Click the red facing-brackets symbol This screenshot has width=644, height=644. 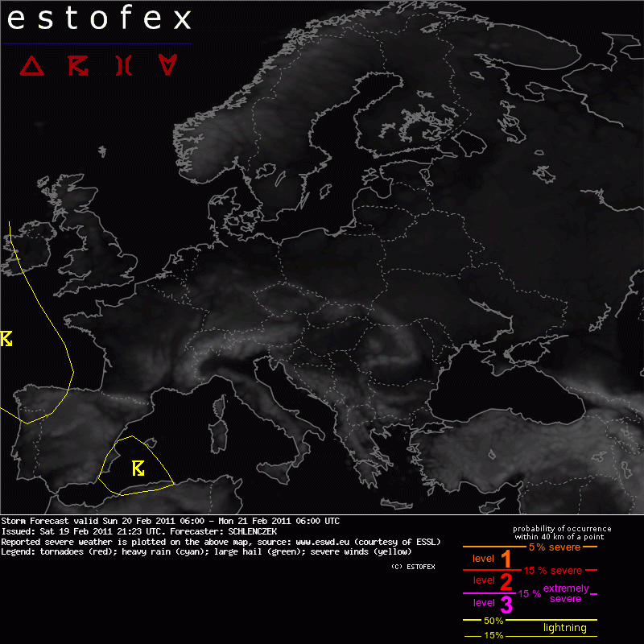[122, 66]
